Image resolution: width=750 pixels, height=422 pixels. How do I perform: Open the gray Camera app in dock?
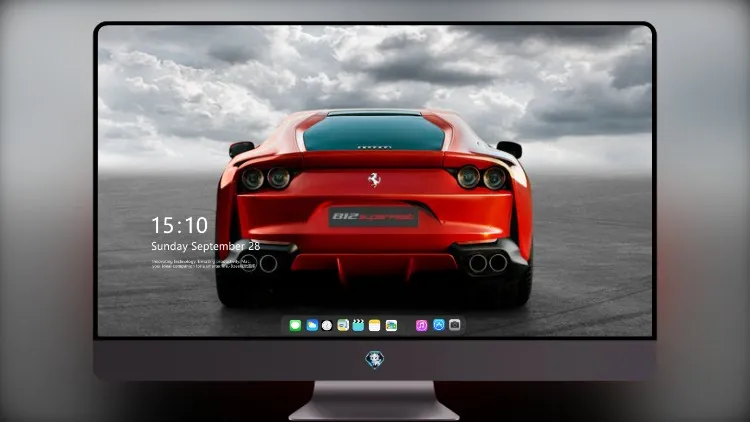pyautogui.click(x=455, y=325)
